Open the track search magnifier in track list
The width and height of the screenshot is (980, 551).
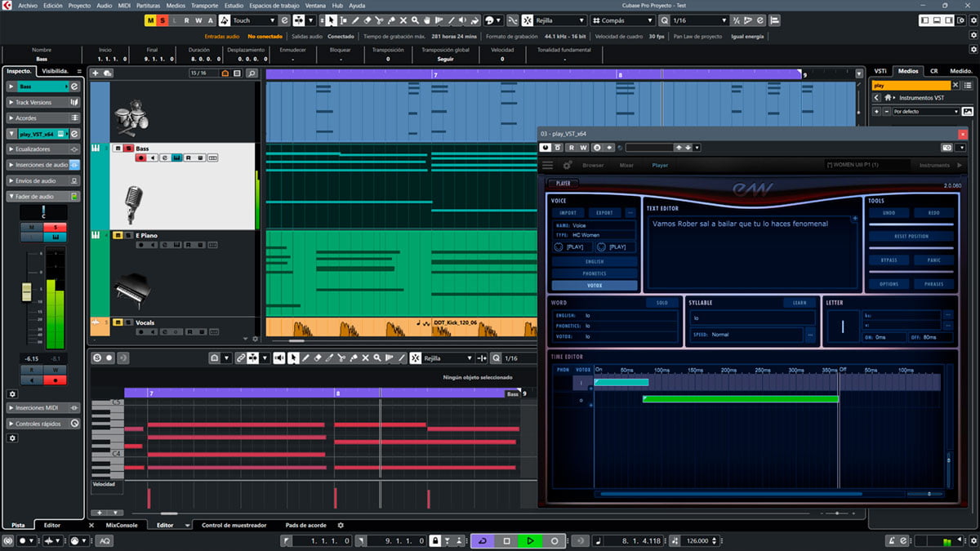click(252, 73)
